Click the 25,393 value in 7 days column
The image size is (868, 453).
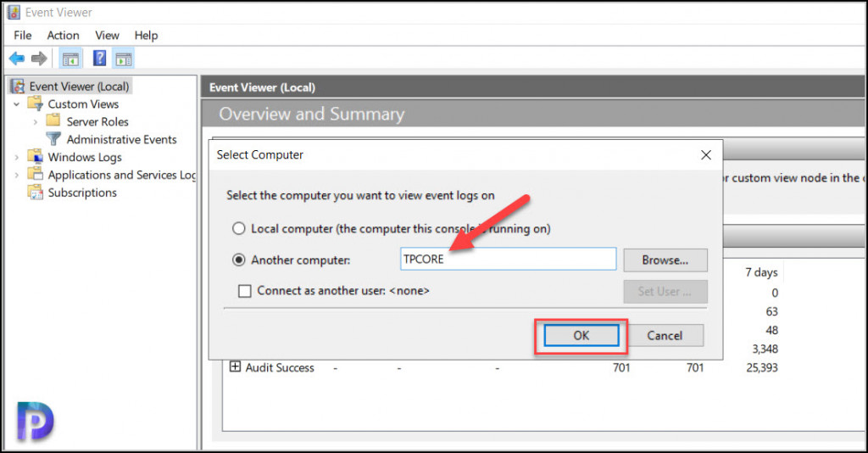[762, 367]
